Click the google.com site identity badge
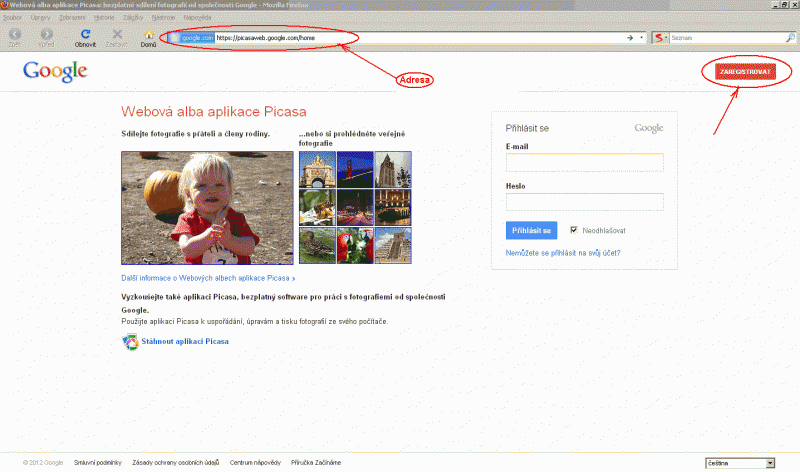Screen dimensions: 800x472 (x=191, y=38)
